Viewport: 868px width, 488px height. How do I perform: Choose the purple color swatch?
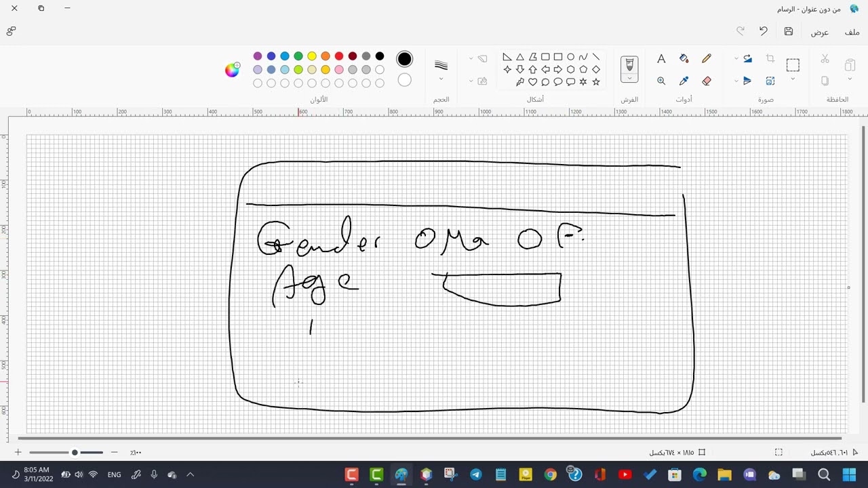[x=258, y=56]
